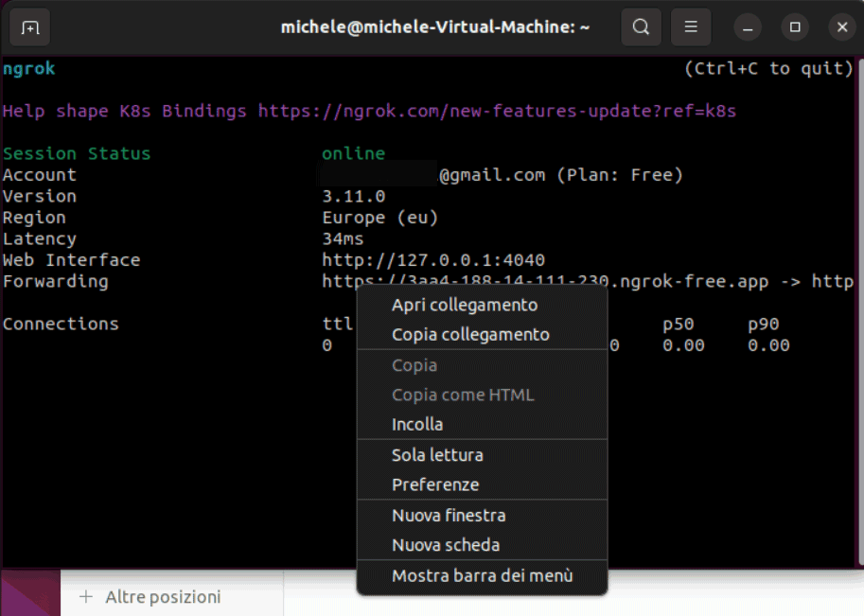Open Preferenze from context menu
Image resolution: width=864 pixels, height=616 pixels.
tap(482, 484)
